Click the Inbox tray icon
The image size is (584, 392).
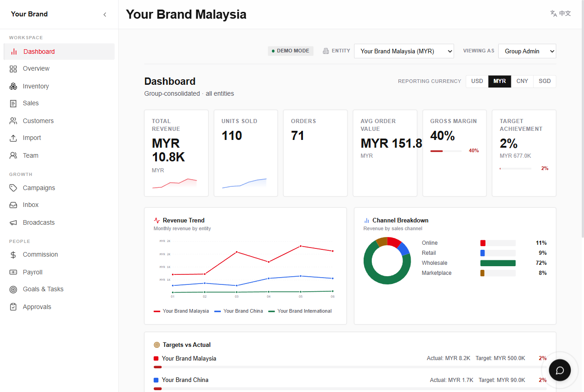(x=14, y=205)
